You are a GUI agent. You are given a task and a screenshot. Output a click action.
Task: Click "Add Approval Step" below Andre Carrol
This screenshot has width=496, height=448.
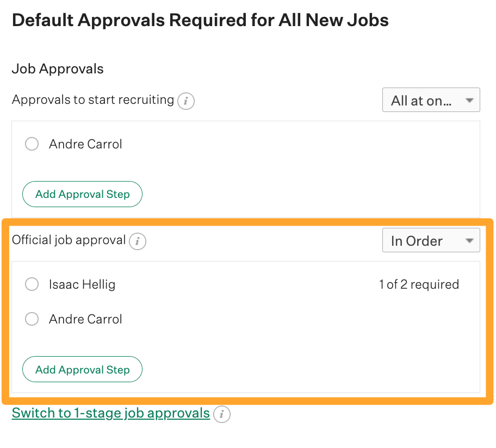(x=82, y=194)
